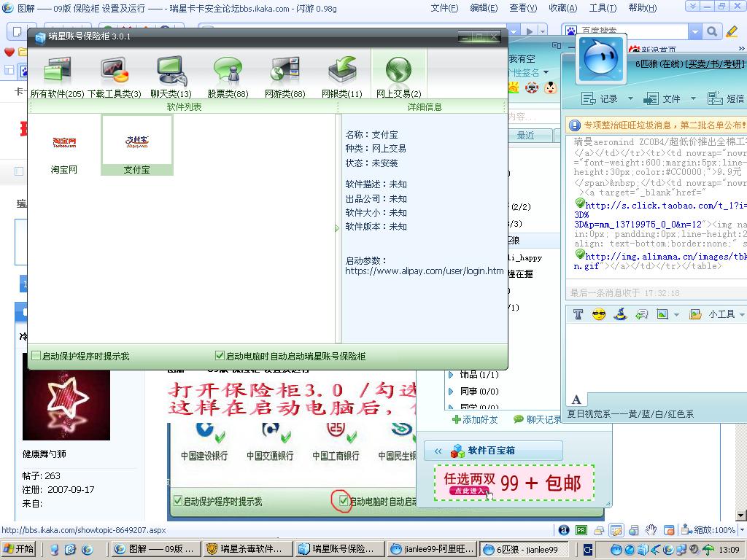Click the 开始 Start button

coord(20,549)
